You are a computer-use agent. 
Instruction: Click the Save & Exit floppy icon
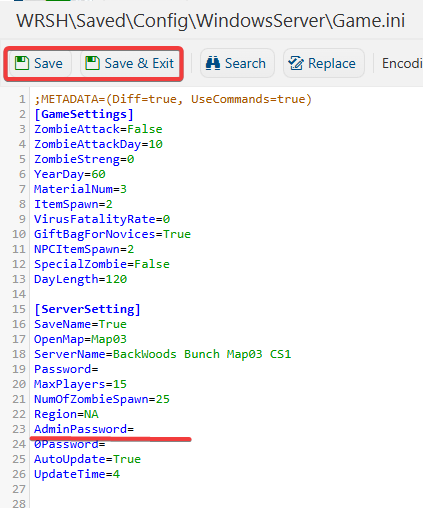tap(92, 63)
